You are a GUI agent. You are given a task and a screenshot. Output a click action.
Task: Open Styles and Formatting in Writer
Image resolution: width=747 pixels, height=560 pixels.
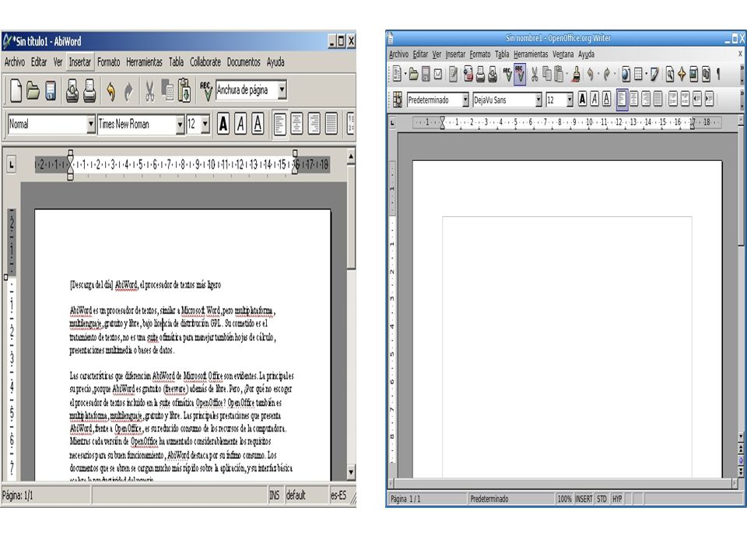398,99
